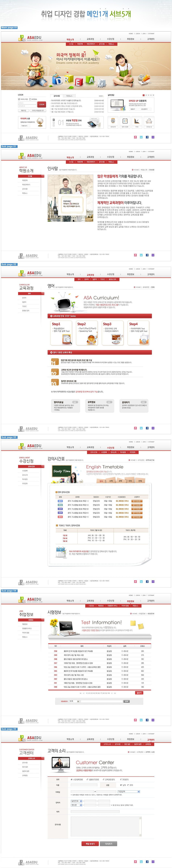Click the JOIN link atop Sub page 02

click(x=144, y=269)
